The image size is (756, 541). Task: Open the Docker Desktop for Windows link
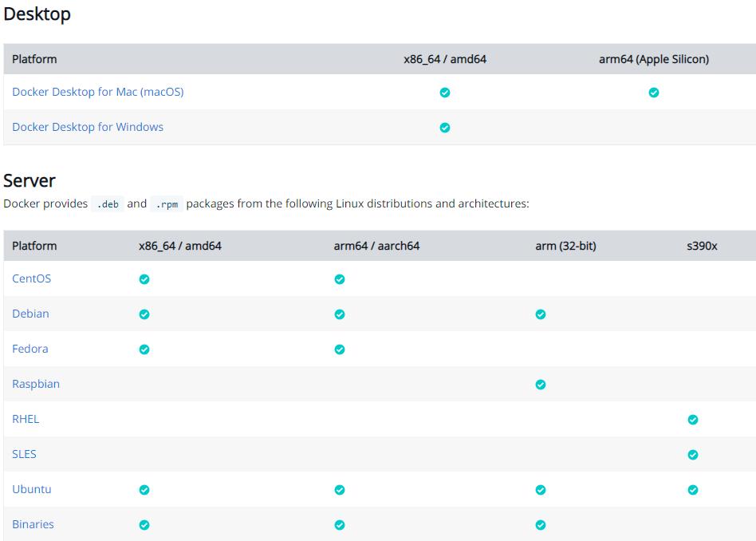(x=89, y=127)
